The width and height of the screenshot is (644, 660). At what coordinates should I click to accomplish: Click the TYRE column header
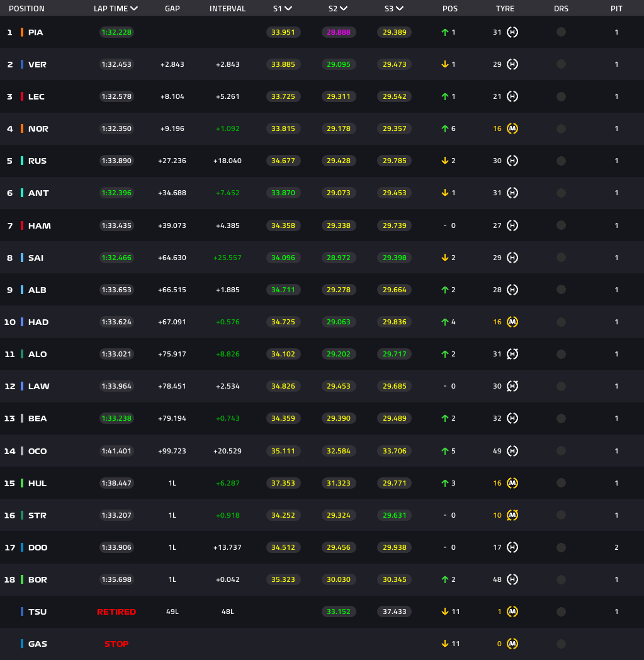click(505, 8)
